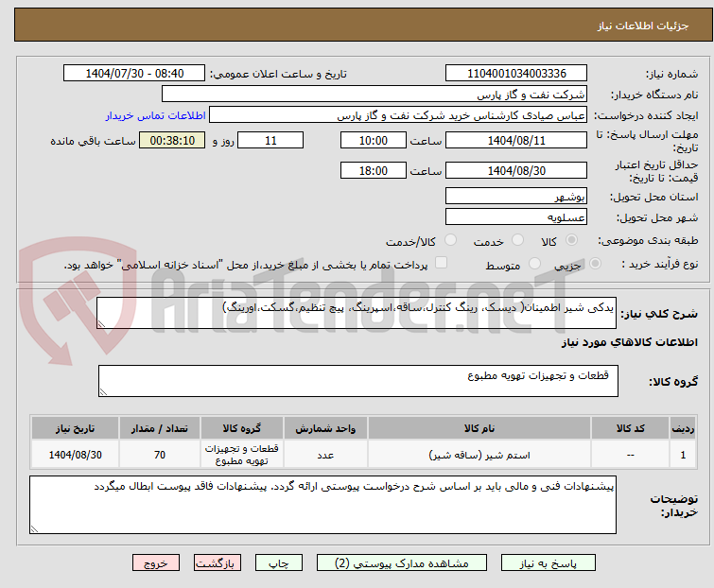The width and height of the screenshot is (714, 588).
Task: Click the توضیحات خریدار notes box
Action: click(x=322, y=505)
